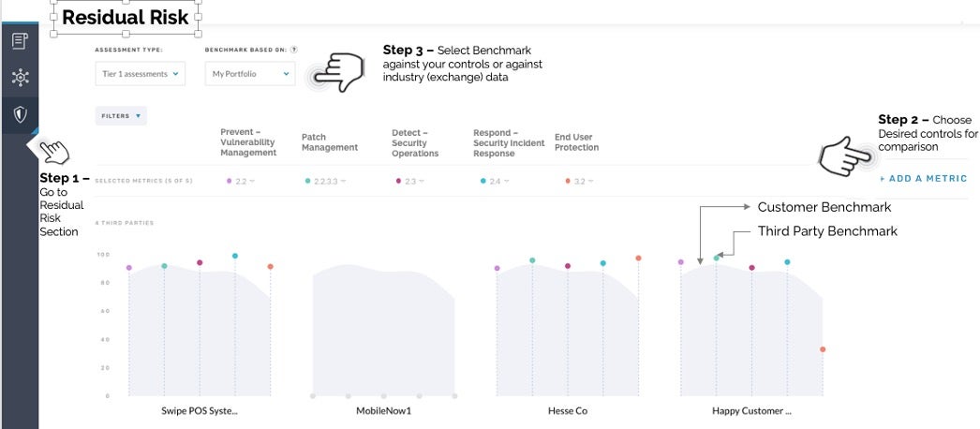Expand the Filters dropdown
Screen dimensions: 980x429
[x=121, y=115]
